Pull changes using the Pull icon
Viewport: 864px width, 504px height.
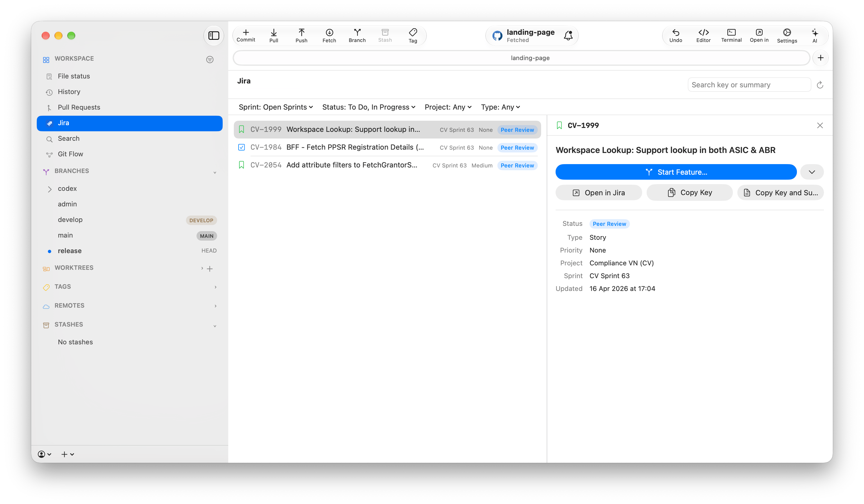[x=274, y=35]
